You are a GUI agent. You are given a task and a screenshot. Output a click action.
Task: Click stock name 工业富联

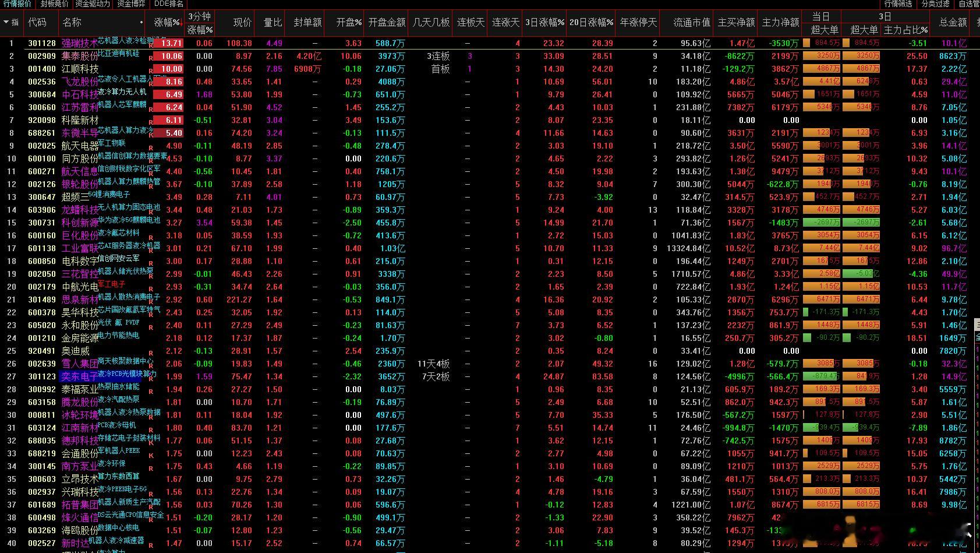(x=80, y=248)
